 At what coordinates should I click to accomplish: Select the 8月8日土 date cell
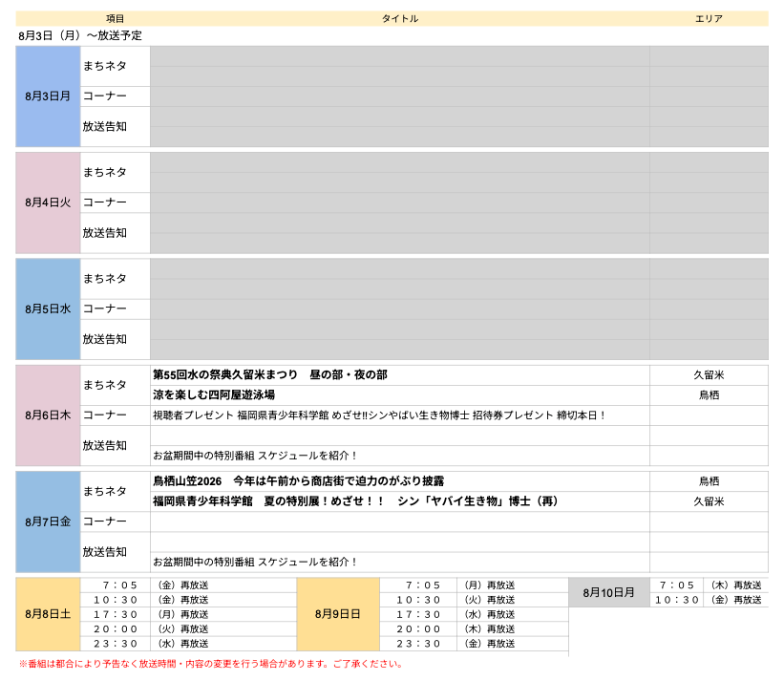tap(48, 614)
